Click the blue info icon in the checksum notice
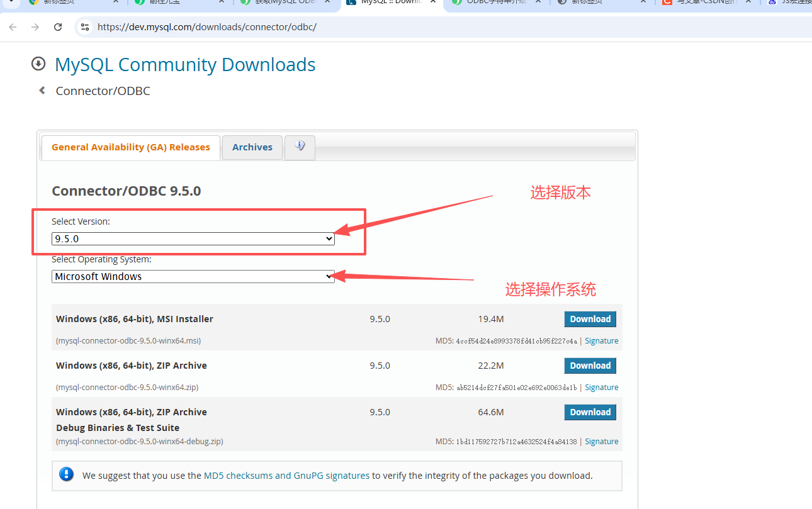The image size is (812, 509). coord(66,474)
